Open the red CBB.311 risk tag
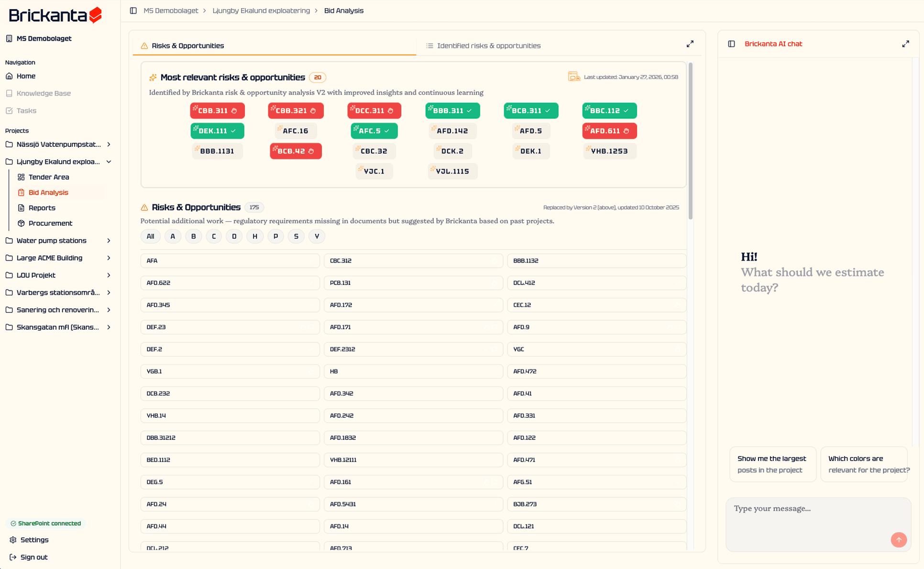 coord(217,110)
